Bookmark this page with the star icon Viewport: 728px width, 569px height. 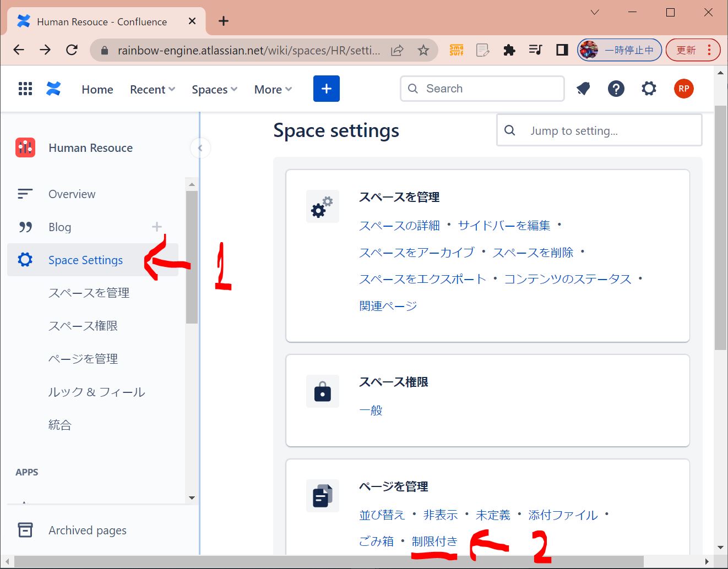pos(423,51)
